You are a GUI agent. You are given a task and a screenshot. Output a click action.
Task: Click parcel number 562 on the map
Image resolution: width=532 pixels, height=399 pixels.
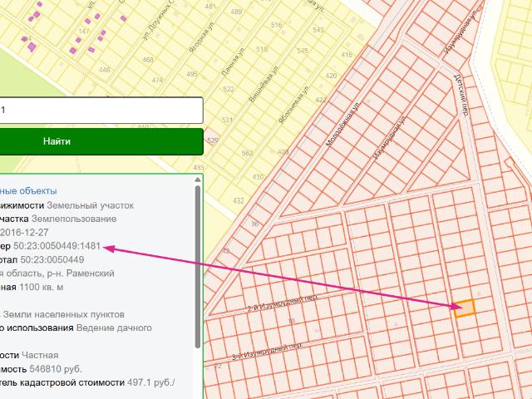(247, 153)
